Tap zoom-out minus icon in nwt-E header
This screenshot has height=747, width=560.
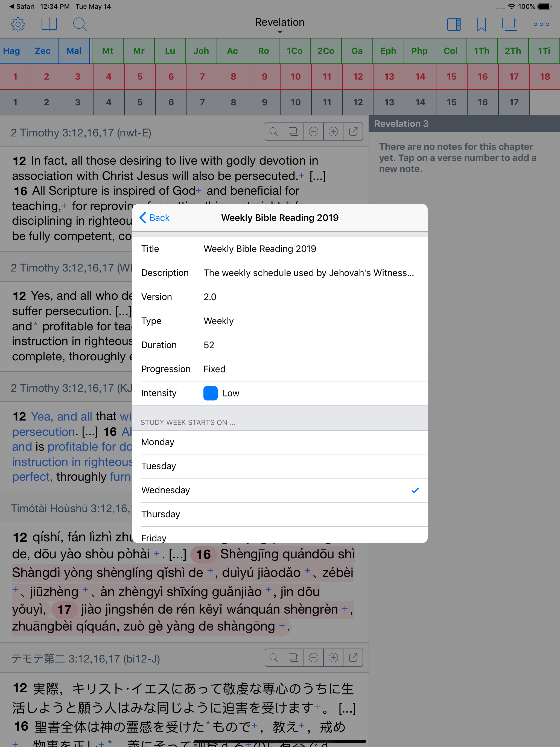point(313,132)
